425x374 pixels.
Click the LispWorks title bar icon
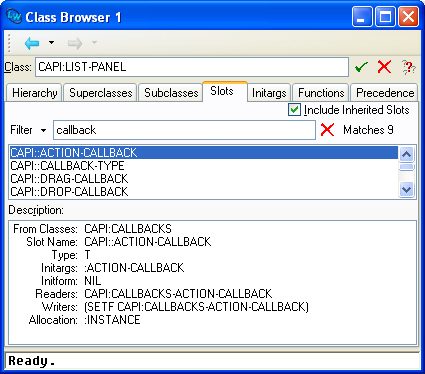tap(14, 16)
